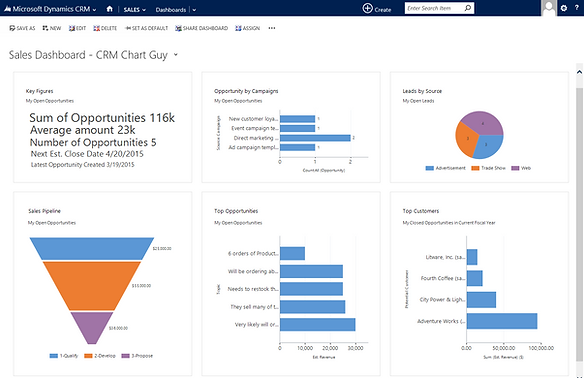Image resolution: width=584 pixels, height=378 pixels.
Task: Open the settings gear icon
Action: pos(564,8)
